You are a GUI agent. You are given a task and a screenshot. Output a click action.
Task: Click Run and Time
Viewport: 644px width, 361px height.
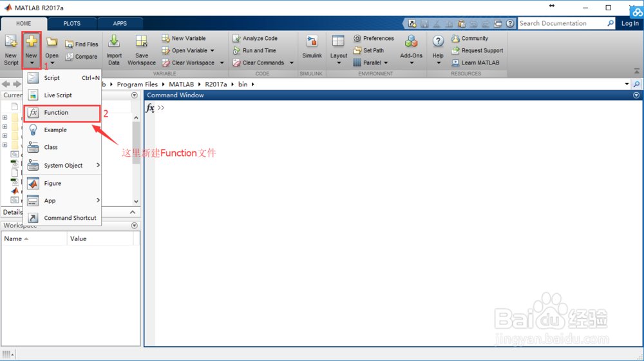254,50
